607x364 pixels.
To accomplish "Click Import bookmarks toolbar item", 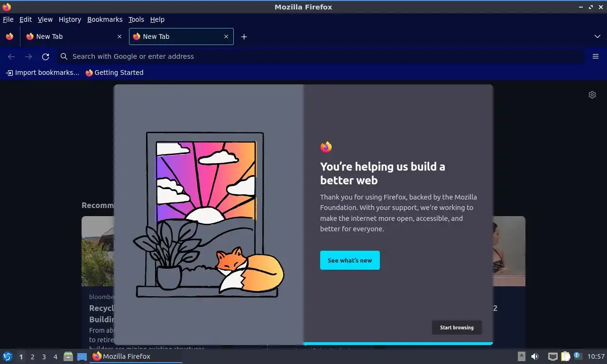I will (x=43, y=73).
